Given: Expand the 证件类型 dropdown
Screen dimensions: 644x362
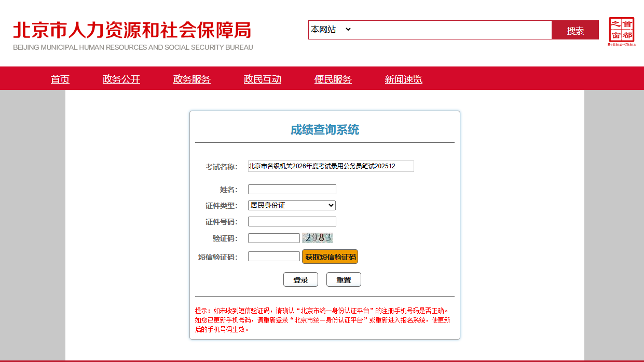Looking at the screenshot, I should tap(292, 205).
